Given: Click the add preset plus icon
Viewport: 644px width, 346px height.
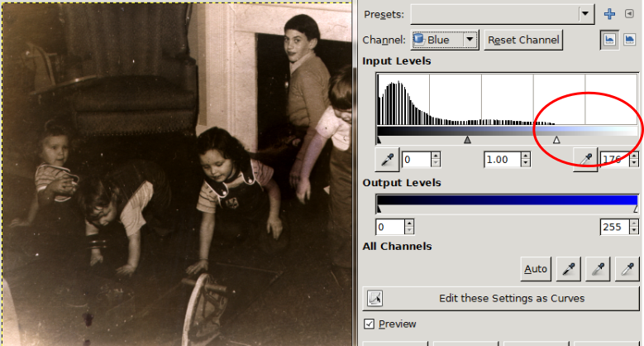Looking at the screenshot, I should (x=610, y=14).
